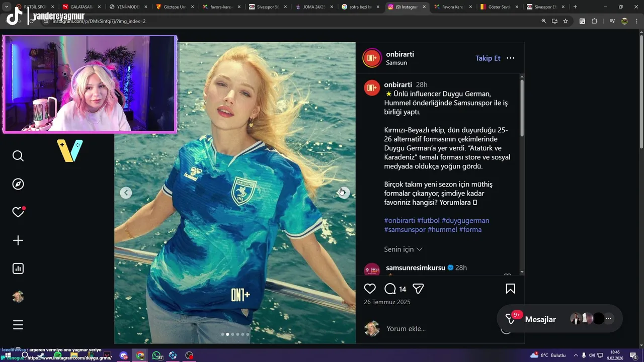The width and height of the screenshot is (644, 362).
Task: Switch to the JOMA 24/25 tab
Action: click(x=314, y=7)
